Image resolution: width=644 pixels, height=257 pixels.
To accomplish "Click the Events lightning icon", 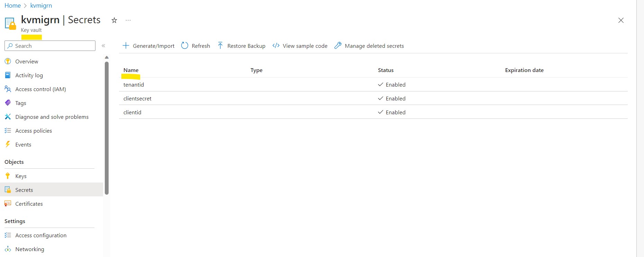I will tap(8, 144).
